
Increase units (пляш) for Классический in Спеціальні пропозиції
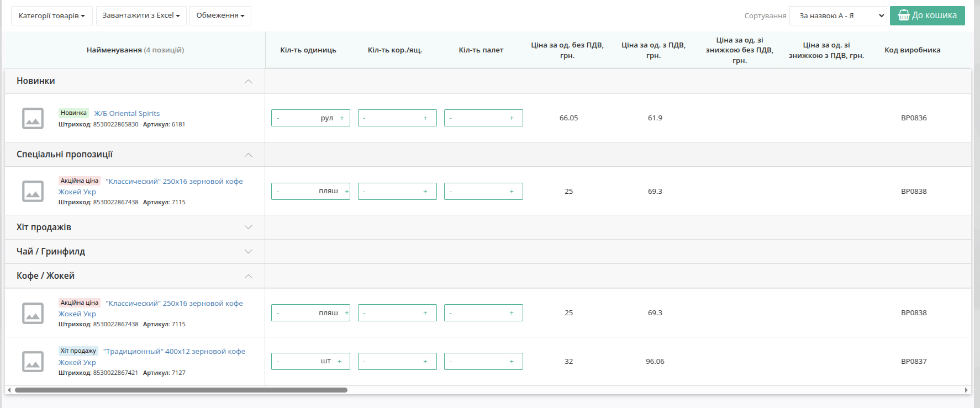tap(346, 192)
